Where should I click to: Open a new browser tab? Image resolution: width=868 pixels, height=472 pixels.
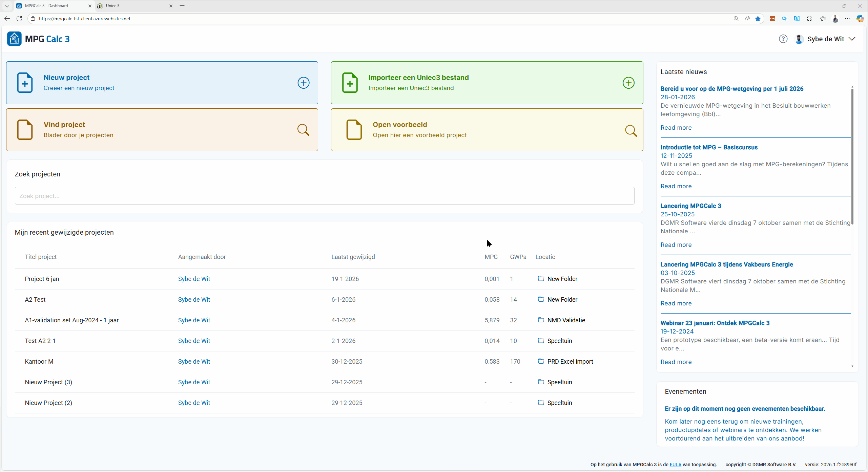click(182, 6)
